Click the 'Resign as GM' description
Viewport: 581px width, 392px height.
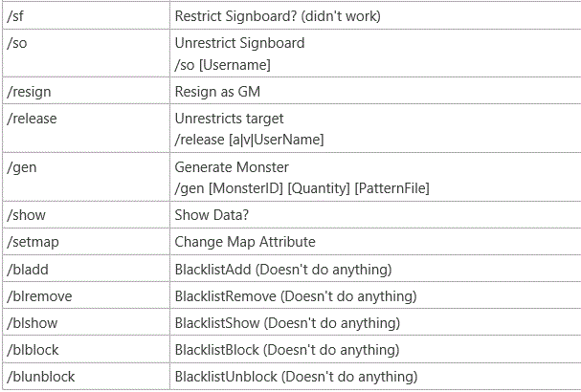217,92
